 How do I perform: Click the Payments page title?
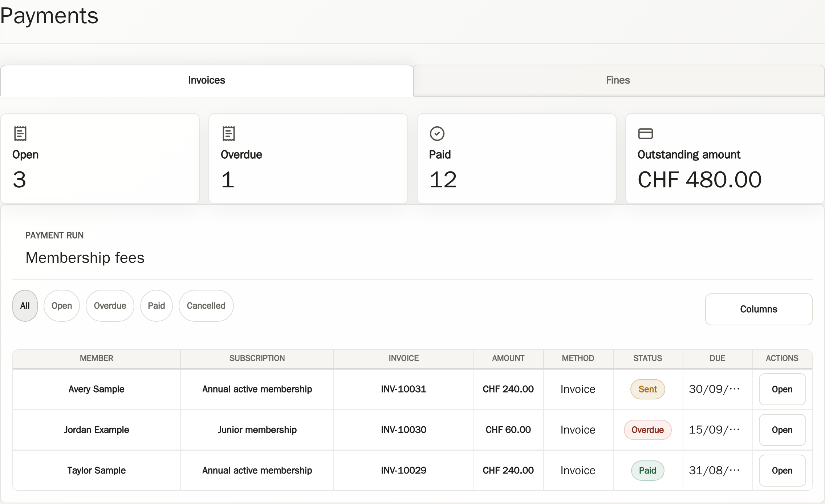point(49,16)
